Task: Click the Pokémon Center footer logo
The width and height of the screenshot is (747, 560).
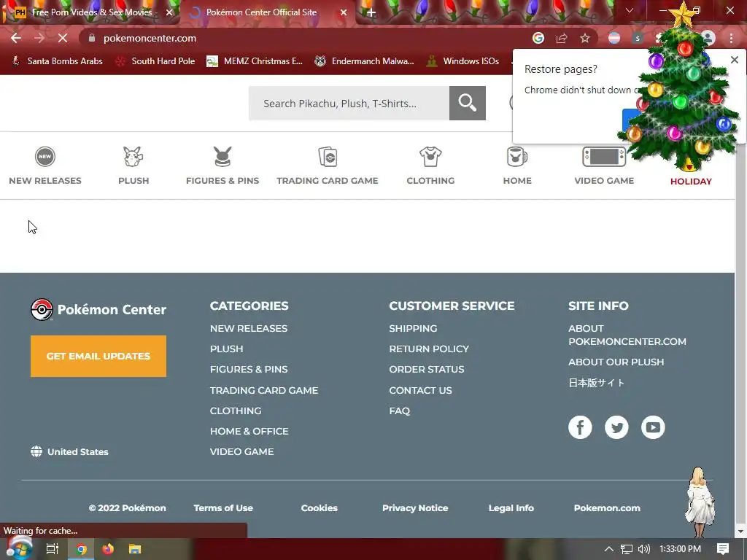Action: [x=98, y=309]
